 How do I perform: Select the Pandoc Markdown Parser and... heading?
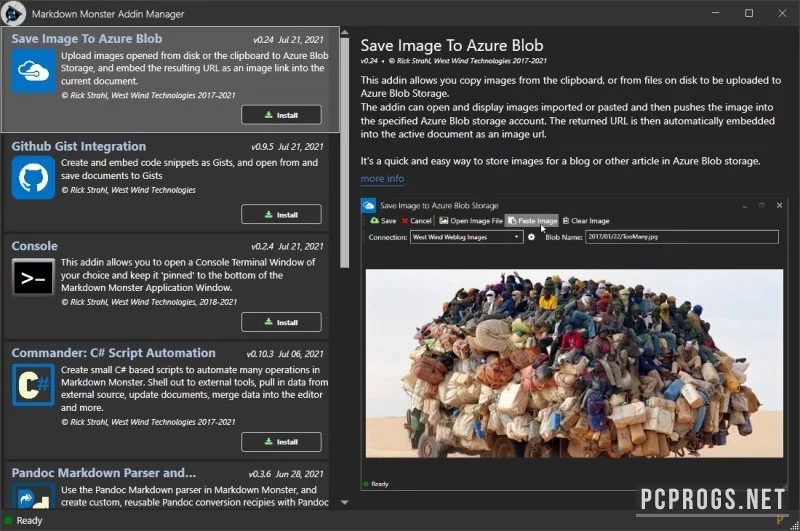[x=104, y=473]
